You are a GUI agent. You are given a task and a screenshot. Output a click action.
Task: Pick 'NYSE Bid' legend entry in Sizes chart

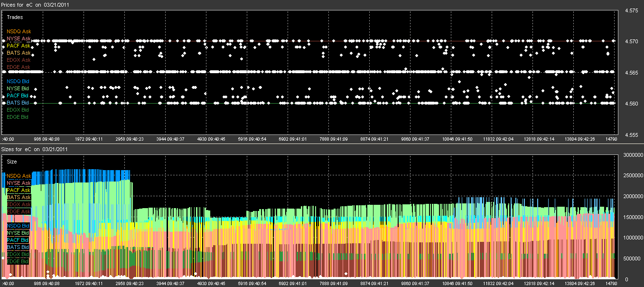[18, 233]
